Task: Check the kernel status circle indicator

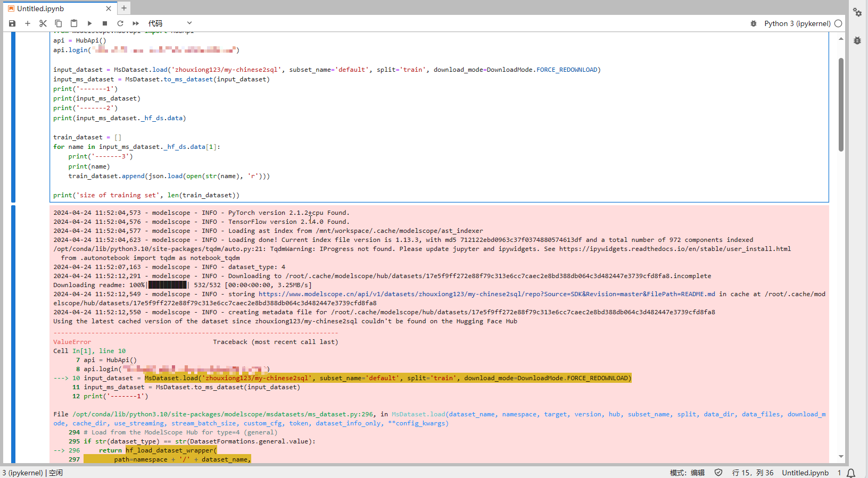Action: [839, 23]
